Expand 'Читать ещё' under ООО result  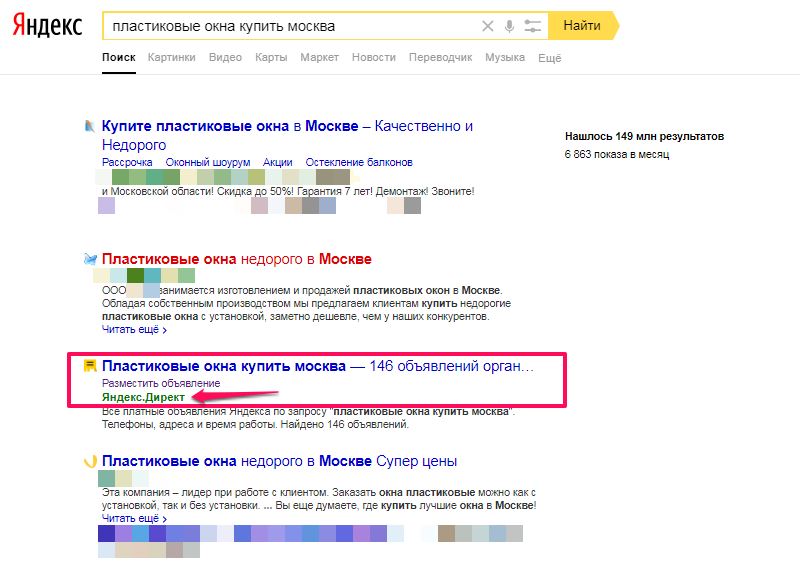point(134,329)
